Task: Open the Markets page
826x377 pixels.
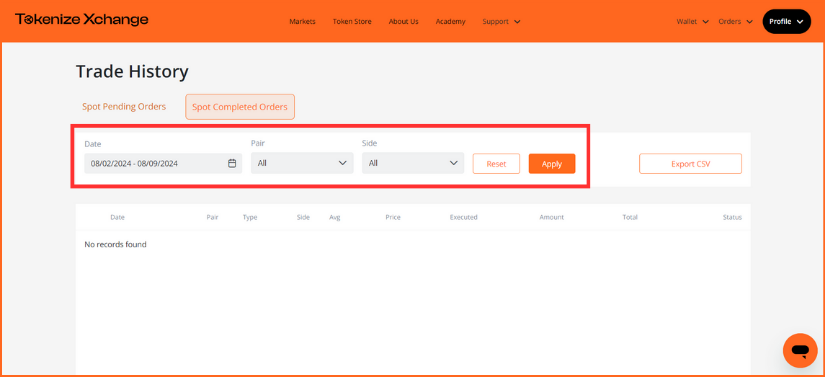Action: [302, 22]
